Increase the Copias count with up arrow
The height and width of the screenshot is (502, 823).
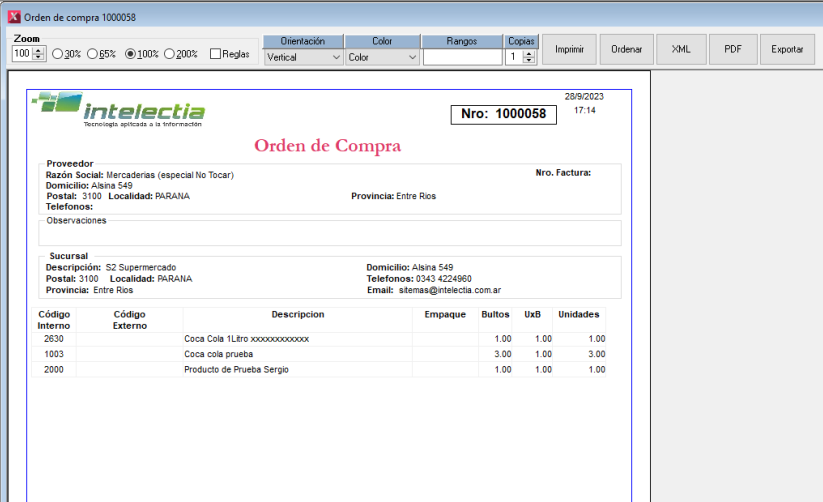tap(530, 54)
